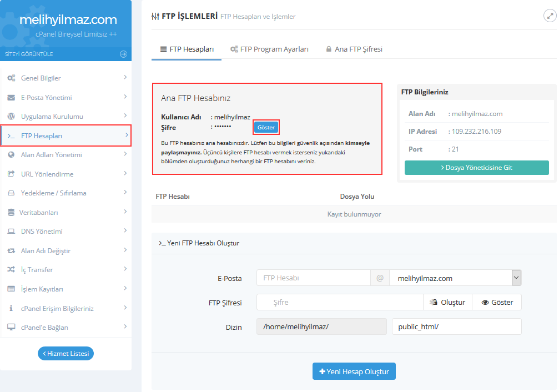Click the expand fullscreen icon at top right
Screen dimensions: 559x392
click(550, 16)
